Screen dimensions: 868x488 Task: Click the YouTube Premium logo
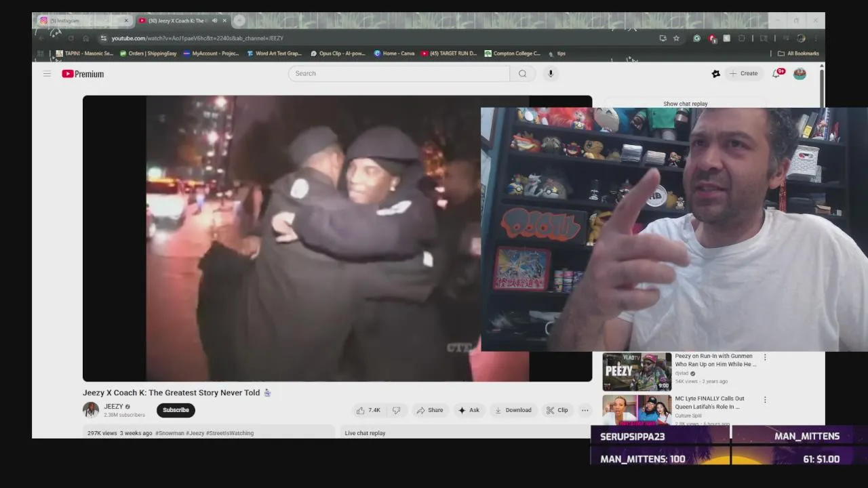coord(83,74)
